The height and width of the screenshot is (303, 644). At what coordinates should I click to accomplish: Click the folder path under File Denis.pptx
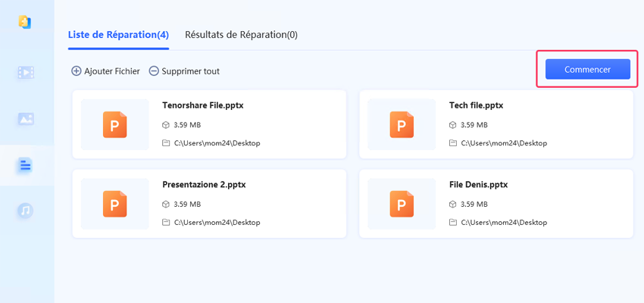pyautogui.click(x=504, y=223)
